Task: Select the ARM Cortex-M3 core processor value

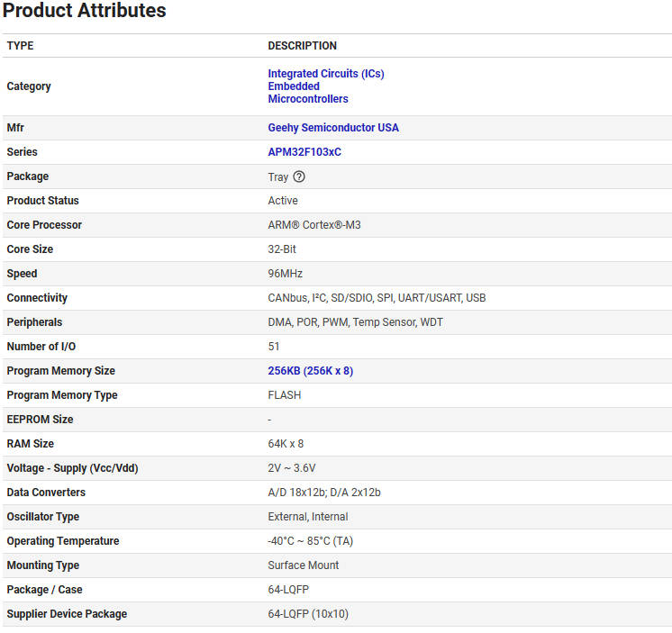Action: 313,225
